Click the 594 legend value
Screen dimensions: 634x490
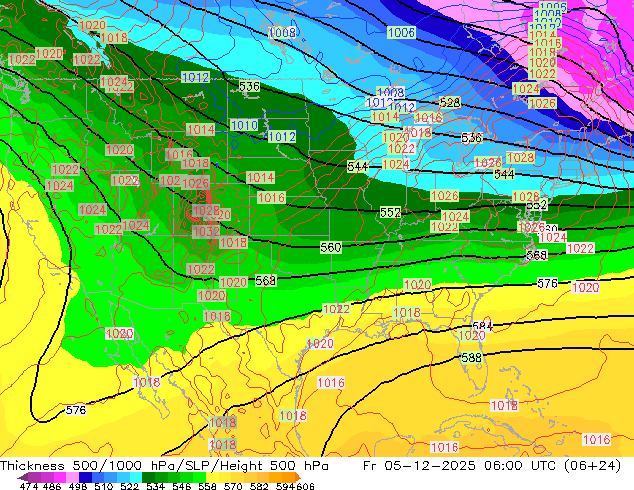[x=285, y=486]
